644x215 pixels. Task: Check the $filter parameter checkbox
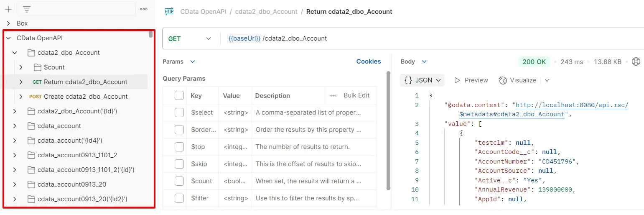(179, 198)
